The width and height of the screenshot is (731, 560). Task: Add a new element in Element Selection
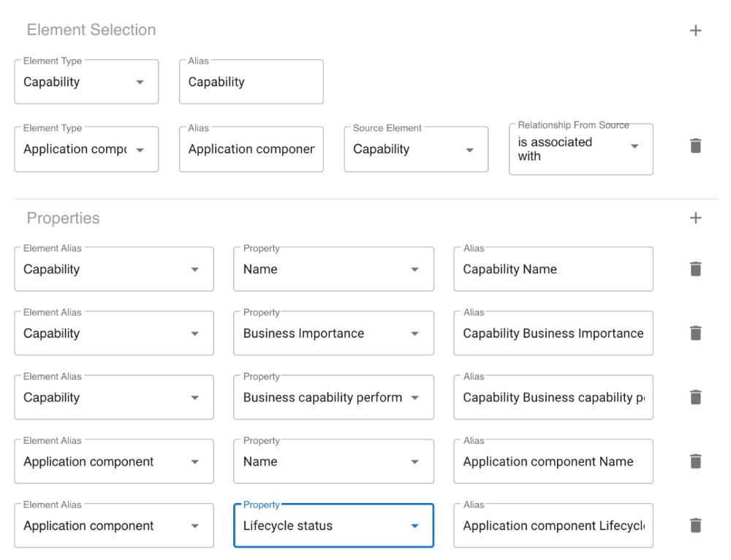point(695,31)
